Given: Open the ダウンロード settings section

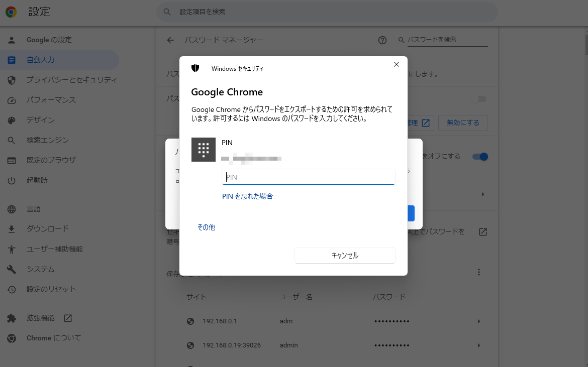Looking at the screenshot, I should point(60,229).
